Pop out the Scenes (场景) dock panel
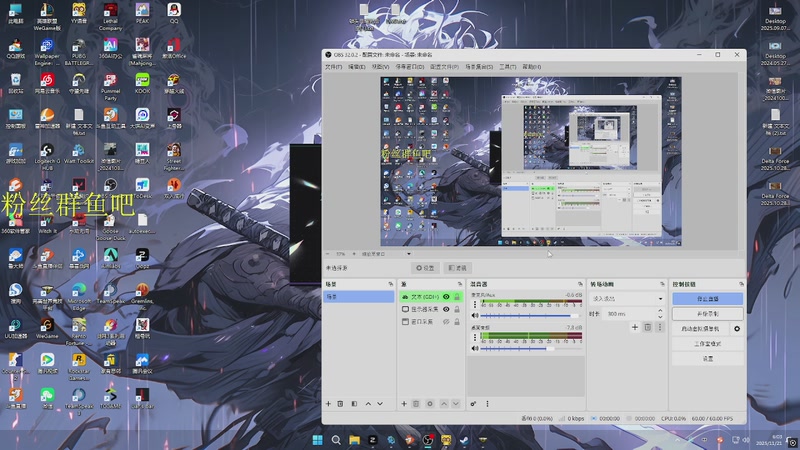800x450 pixels. 391,284
